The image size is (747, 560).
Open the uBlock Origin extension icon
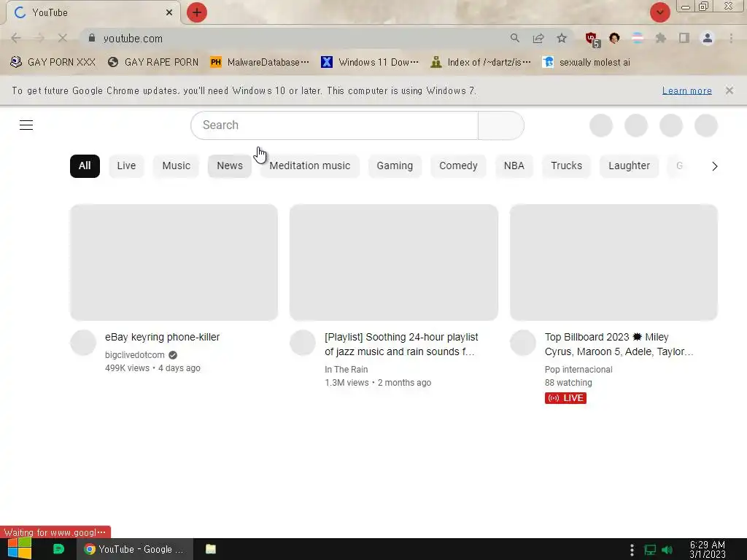[x=592, y=39]
